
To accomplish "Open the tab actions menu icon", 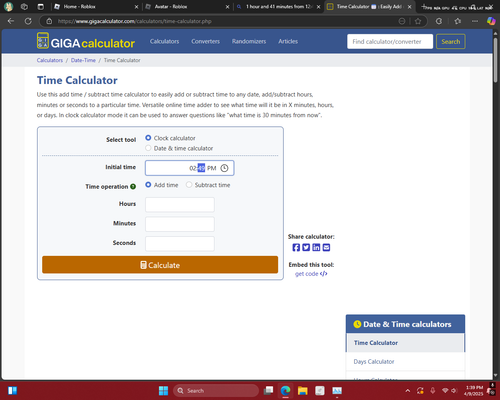I will [x=40, y=6].
